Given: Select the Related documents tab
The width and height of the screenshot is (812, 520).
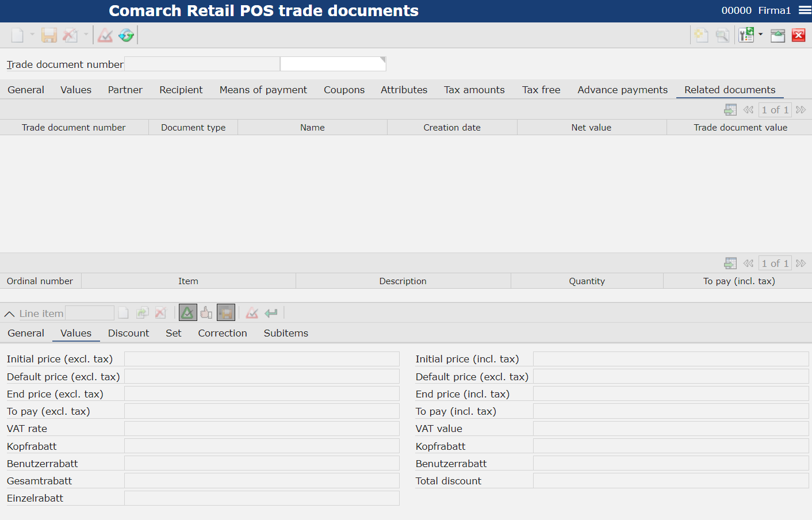Looking at the screenshot, I should pos(730,90).
